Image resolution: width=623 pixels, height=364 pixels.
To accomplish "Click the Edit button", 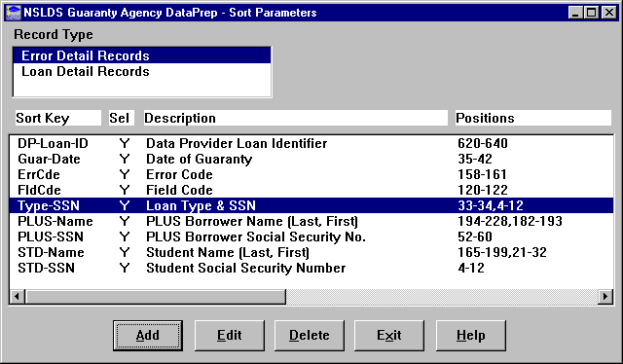I will (x=230, y=336).
